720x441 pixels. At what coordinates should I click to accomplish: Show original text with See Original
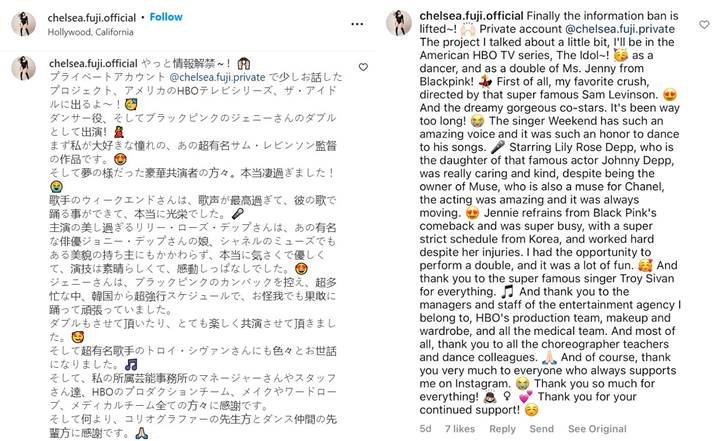click(597, 429)
